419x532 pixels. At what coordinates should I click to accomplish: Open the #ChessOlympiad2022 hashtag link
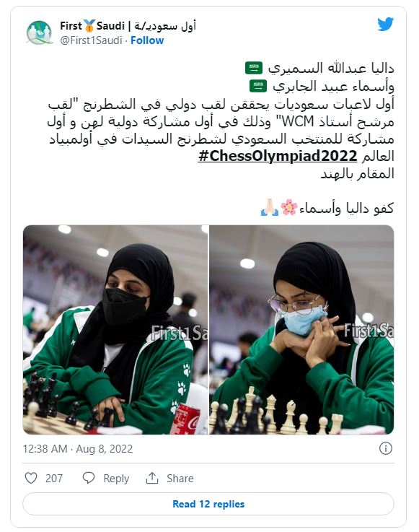278,156
